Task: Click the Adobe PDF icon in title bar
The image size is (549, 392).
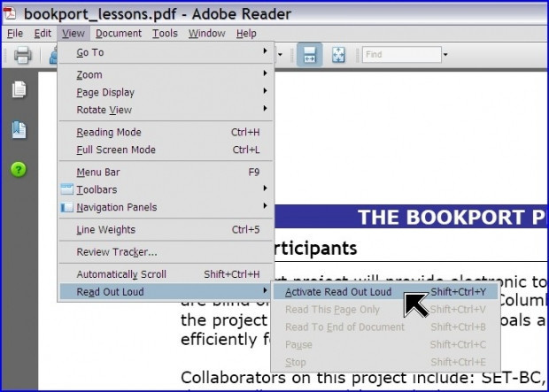Action: [10, 13]
